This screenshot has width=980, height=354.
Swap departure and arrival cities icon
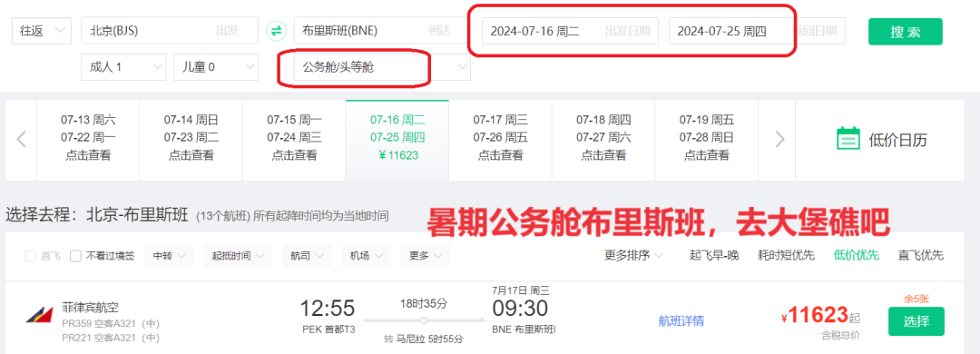pyautogui.click(x=276, y=31)
